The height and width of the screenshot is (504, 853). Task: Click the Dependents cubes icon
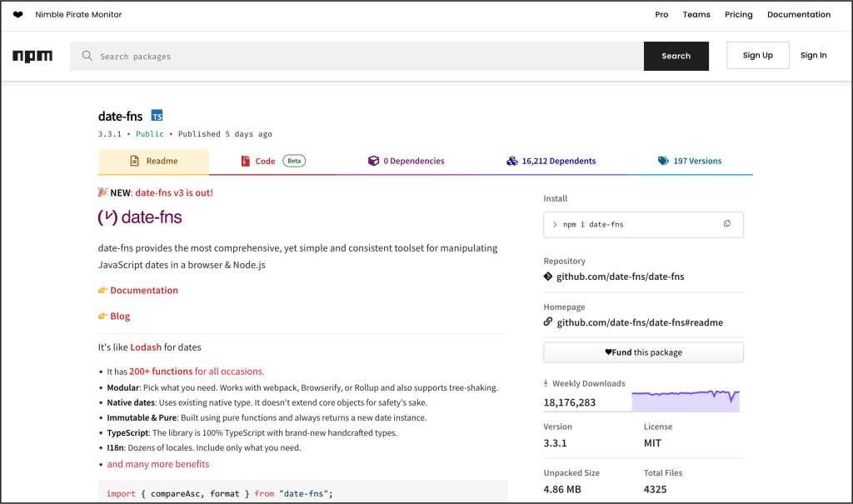512,161
